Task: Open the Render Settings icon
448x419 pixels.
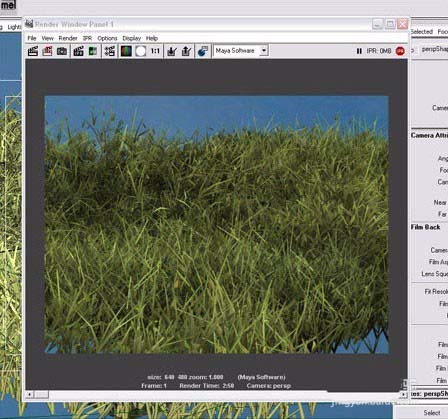Action: click(x=110, y=51)
